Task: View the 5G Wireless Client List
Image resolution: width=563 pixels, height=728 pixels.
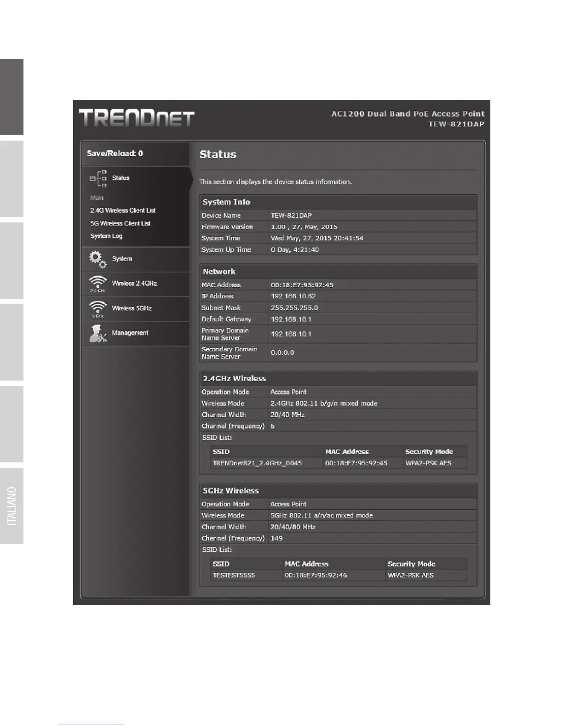Action: point(120,223)
